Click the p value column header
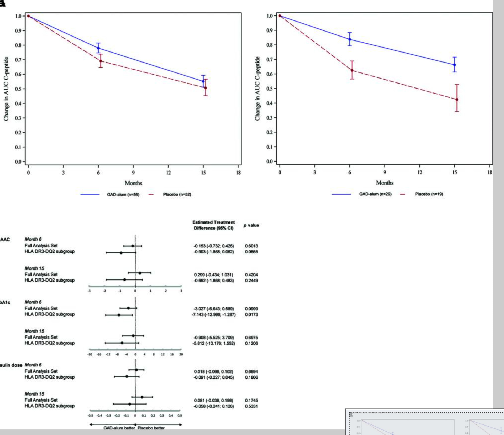This screenshot has width=504, height=435. coord(251,225)
